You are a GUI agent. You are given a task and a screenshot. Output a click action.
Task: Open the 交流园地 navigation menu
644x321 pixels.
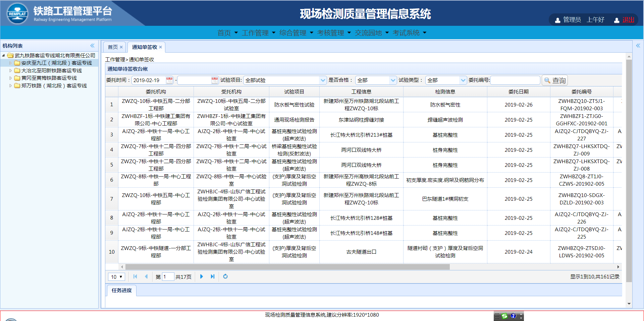point(372,33)
